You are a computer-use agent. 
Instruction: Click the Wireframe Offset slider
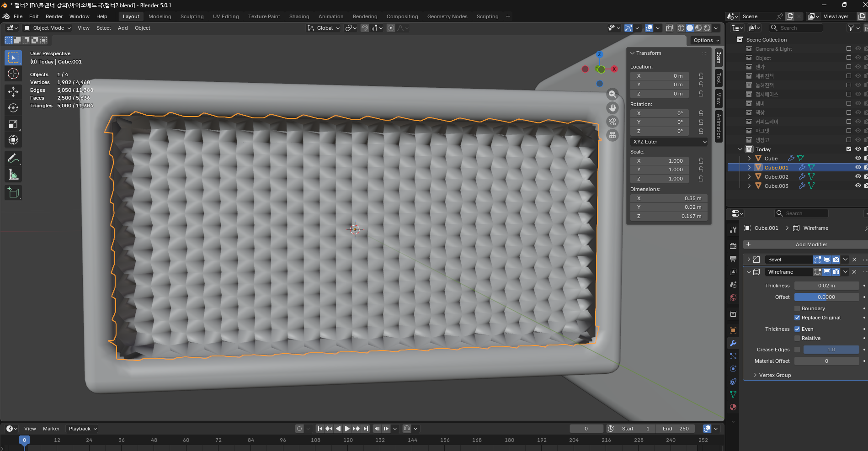point(826,297)
